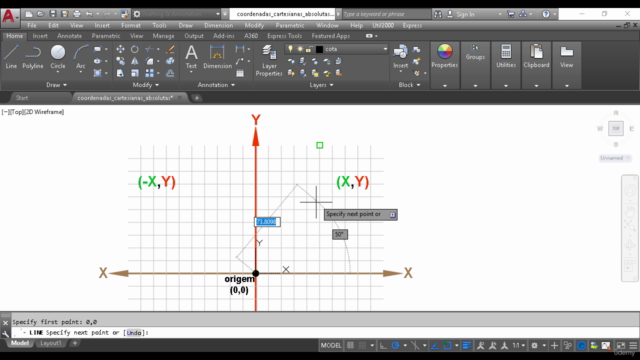The image size is (640, 360).
Task: Activate the Array tool
Action: [149, 73]
